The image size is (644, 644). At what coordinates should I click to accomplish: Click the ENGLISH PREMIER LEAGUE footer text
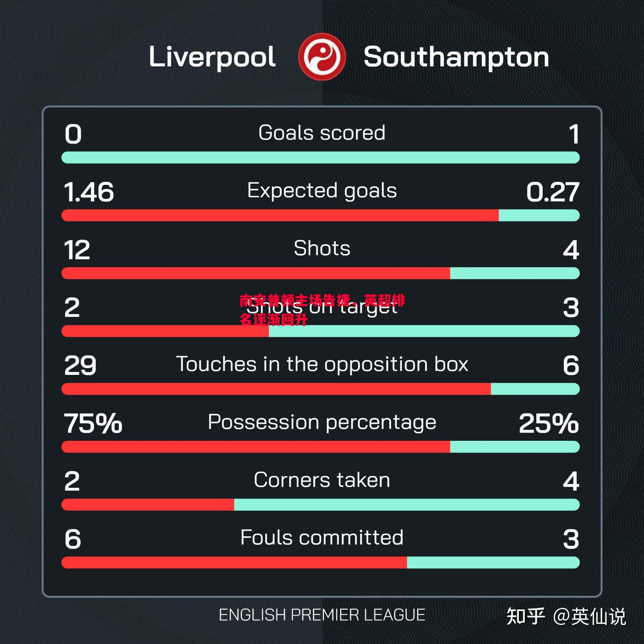tap(322, 615)
